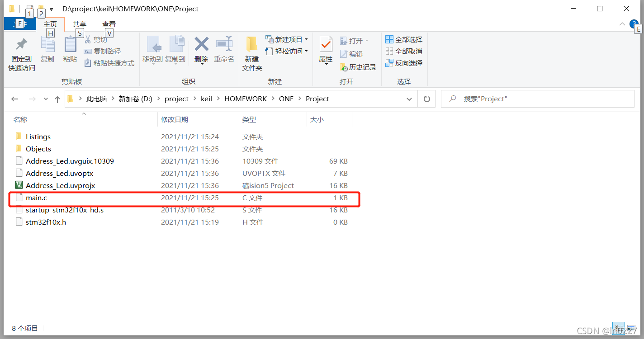Click the Keil uVision project file icon
The image size is (644, 339).
[19, 185]
